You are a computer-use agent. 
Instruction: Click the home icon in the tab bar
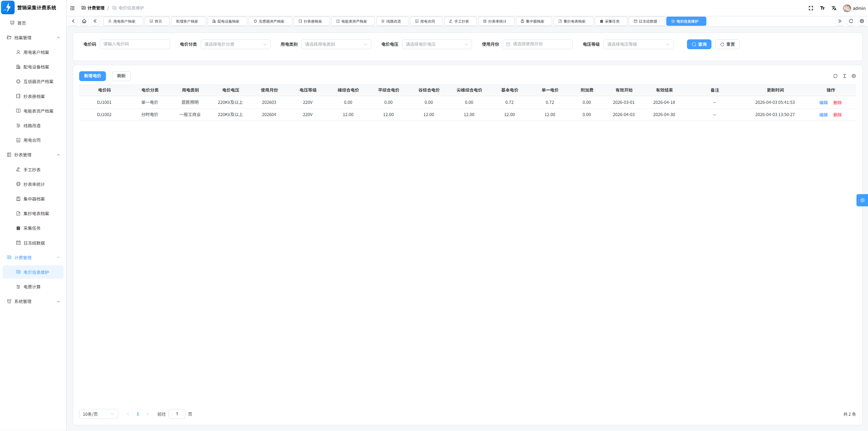coord(84,21)
